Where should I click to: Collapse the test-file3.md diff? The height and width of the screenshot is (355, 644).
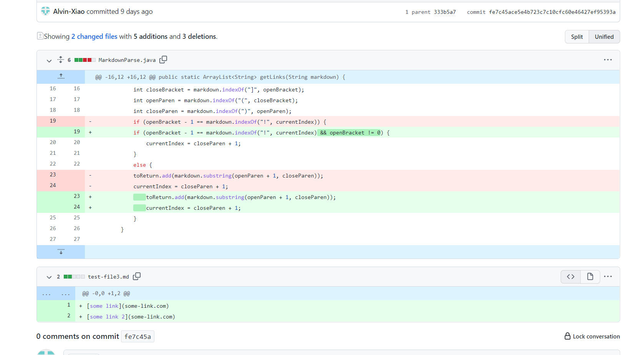click(49, 277)
